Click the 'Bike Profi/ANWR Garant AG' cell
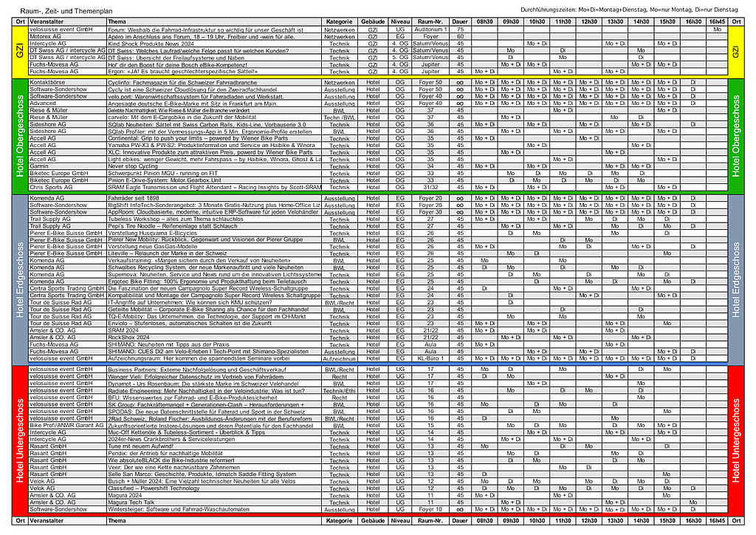 66,426
